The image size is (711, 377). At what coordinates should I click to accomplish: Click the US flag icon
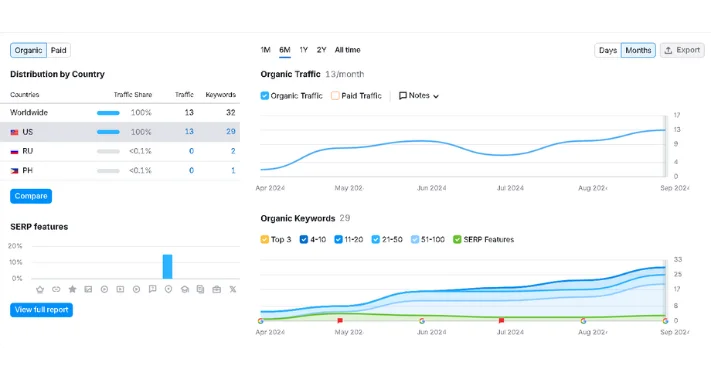pyautogui.click(x=15, y=132)
